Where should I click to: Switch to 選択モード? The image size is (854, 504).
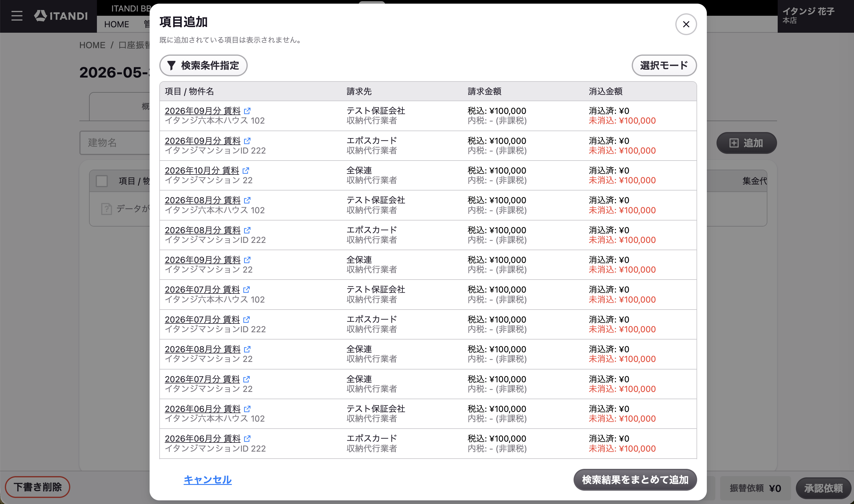[664, 65]
